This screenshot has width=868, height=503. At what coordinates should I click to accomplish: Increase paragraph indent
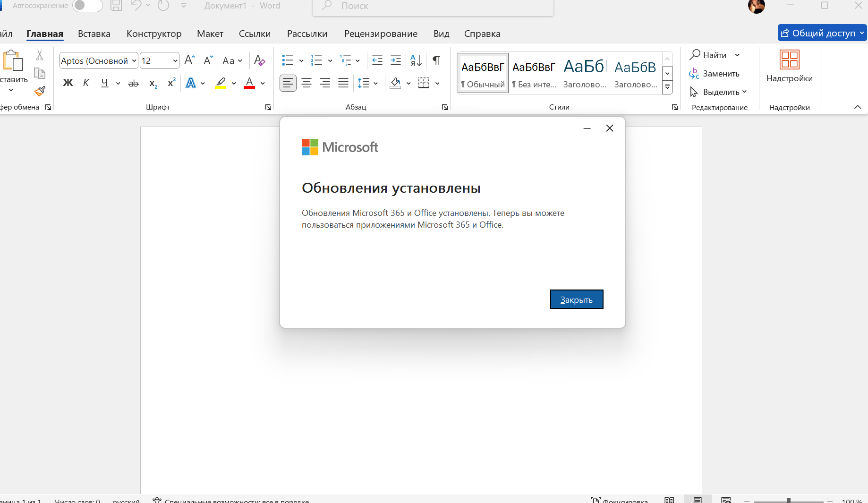[x=396, y=60]
